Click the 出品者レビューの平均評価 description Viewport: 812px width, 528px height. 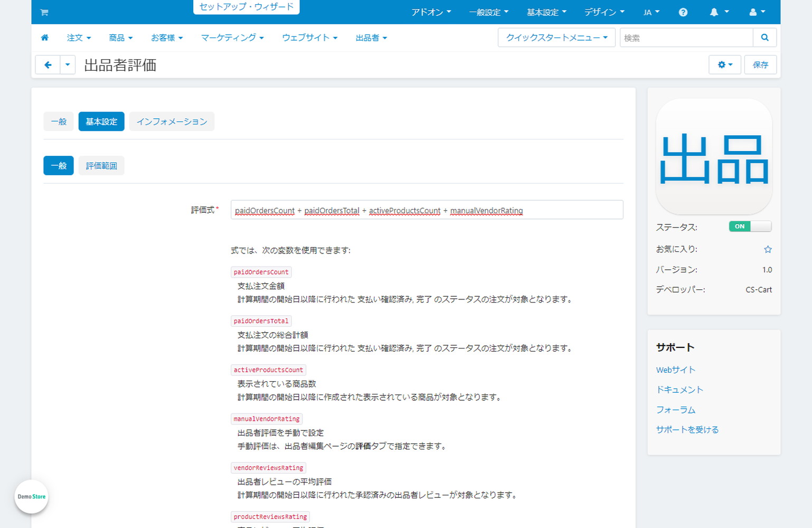pos(284,482)
